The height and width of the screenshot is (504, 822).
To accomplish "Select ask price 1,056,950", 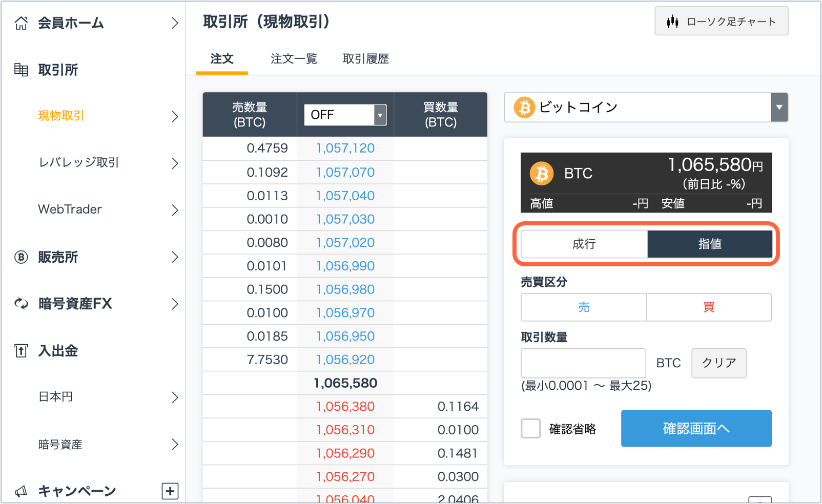I will (x=345, y=336).
